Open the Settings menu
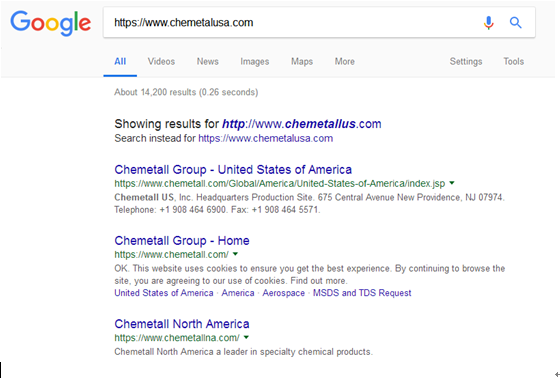Image resolution: width=560 pixels, height=384 pixels. (x=466, y=61)
